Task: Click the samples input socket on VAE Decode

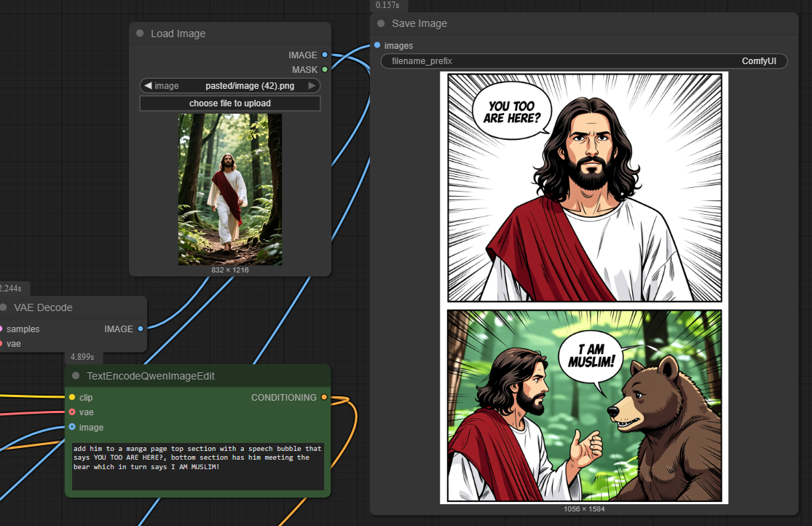Action: pos(1,329)
